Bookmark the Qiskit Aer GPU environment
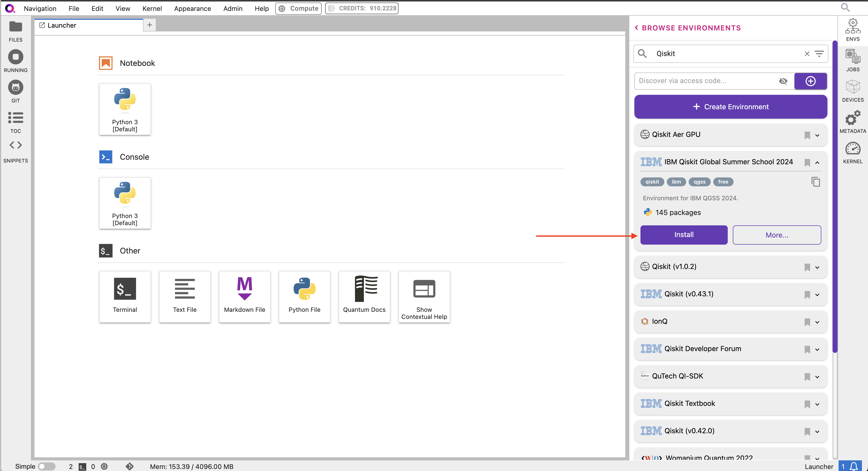 pyautogui.click(x=807, y=135)
